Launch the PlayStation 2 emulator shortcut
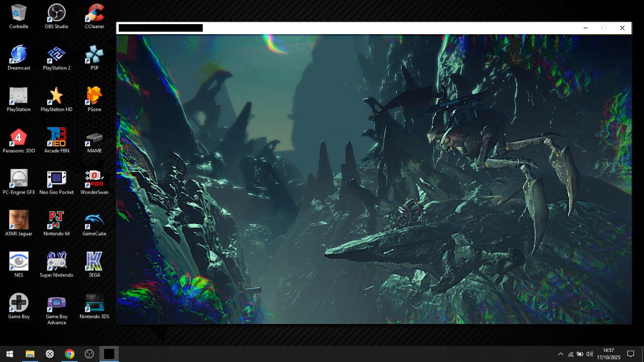This screenshot has height=362, width=644. coord(56,55)
